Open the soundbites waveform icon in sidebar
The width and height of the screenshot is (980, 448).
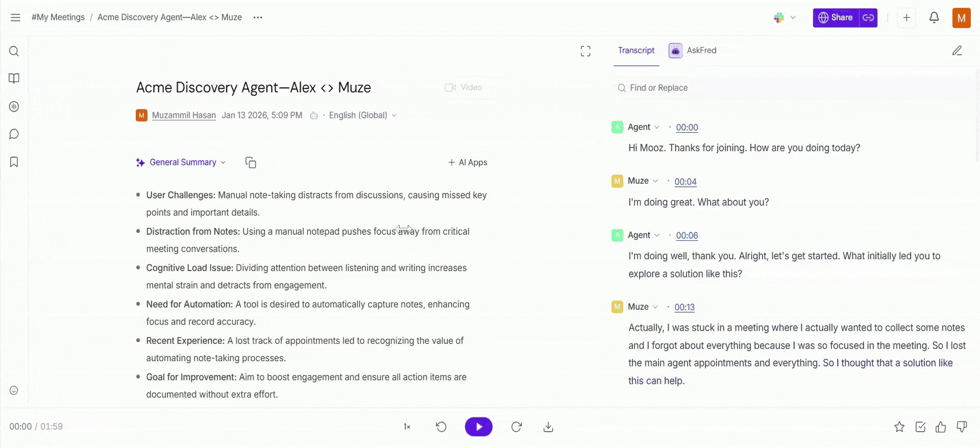click(x=14, y=107)
